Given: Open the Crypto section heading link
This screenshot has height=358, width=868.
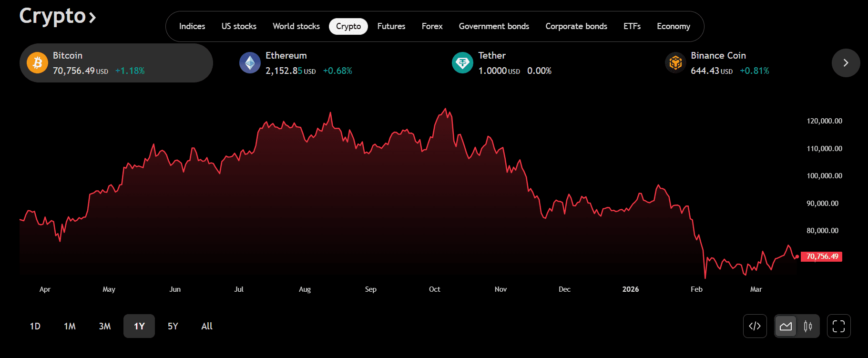Looking at the screenshot, I should tap(57, 16).
